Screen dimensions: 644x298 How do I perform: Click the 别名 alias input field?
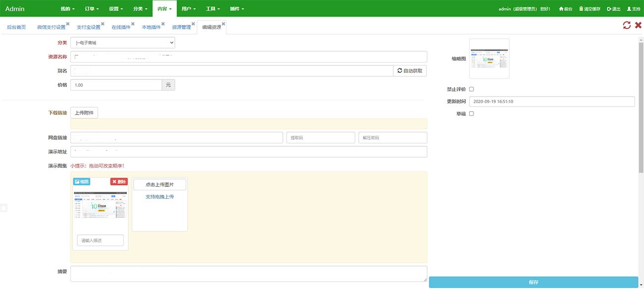pyautogui.click(x=232, y=71)
